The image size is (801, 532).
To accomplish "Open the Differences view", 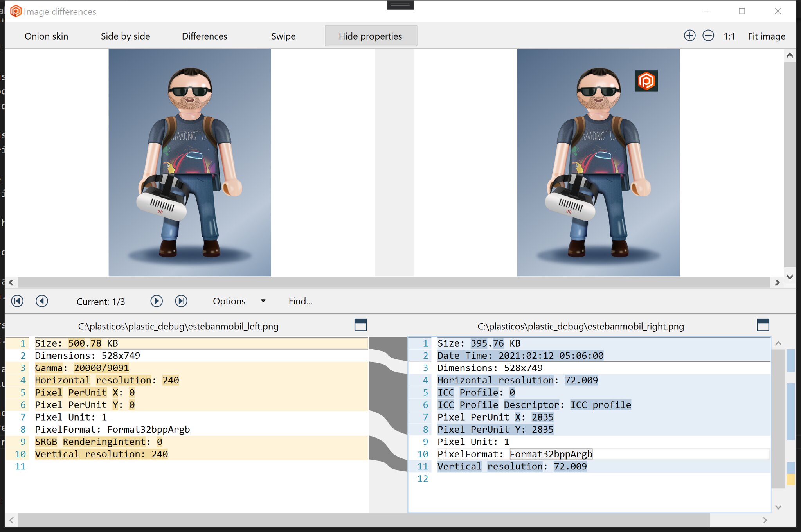I will click(204, 36).
